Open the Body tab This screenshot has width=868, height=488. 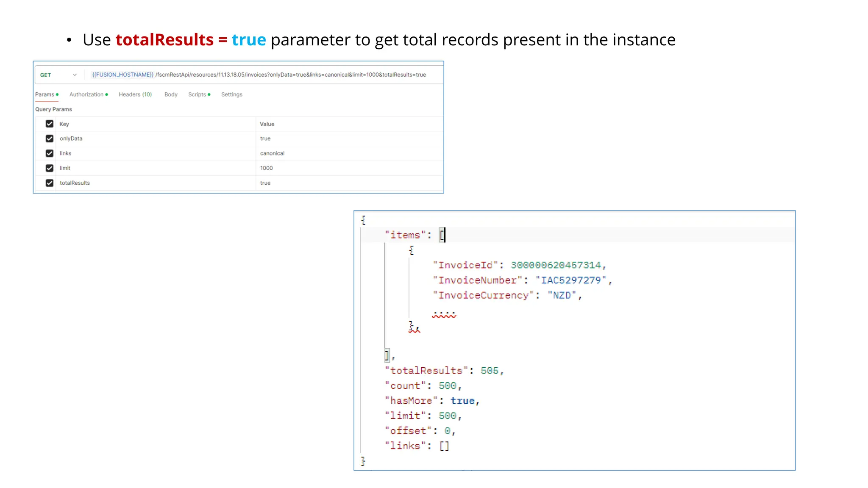[x=171, y=94]
